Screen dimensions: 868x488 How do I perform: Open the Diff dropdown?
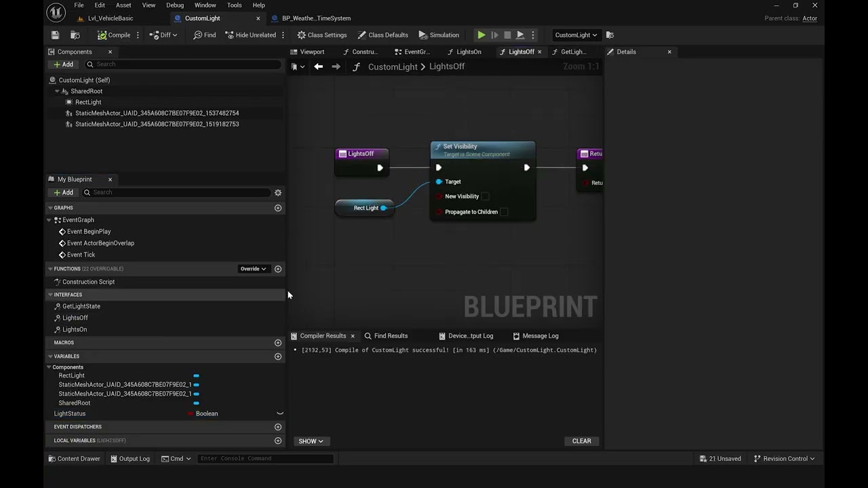(163, 35)
